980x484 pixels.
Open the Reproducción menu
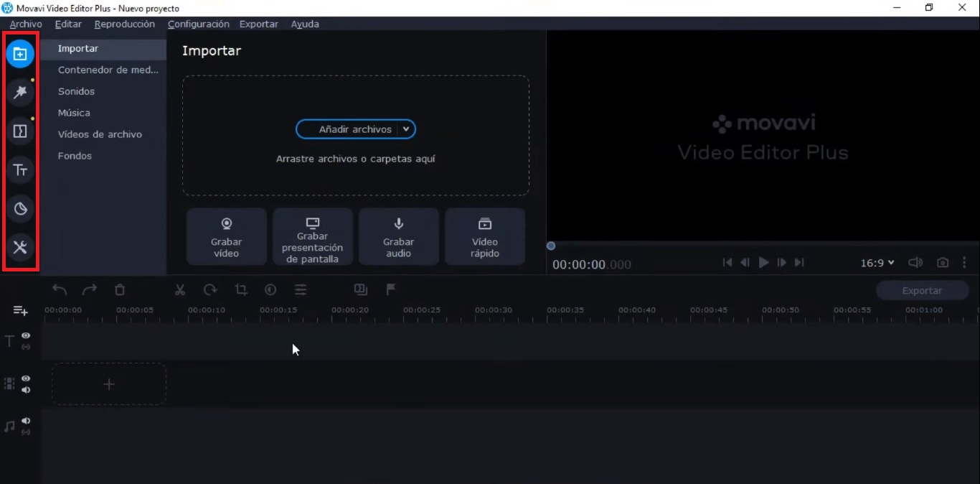coord(125,24)
